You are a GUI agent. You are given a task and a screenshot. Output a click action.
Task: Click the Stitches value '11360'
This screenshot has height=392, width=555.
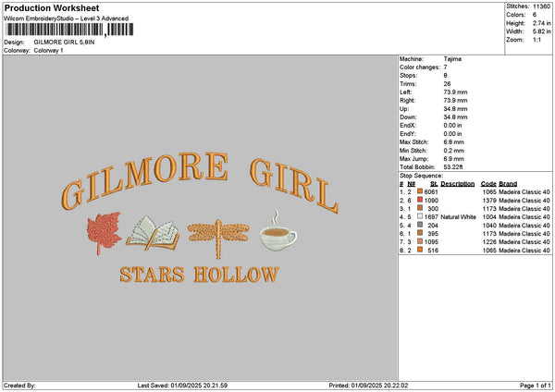click(x=541, y=6)
